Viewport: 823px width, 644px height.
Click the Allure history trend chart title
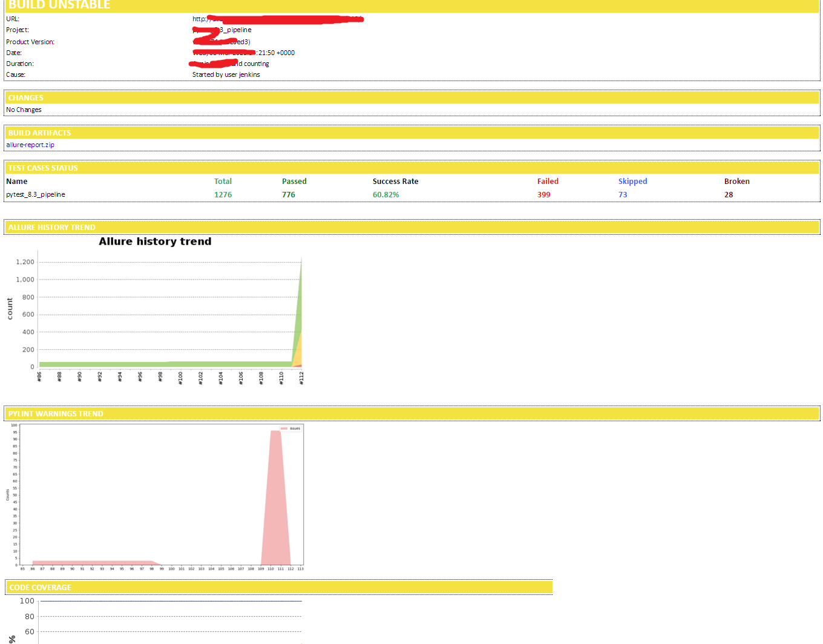(155, 241)
